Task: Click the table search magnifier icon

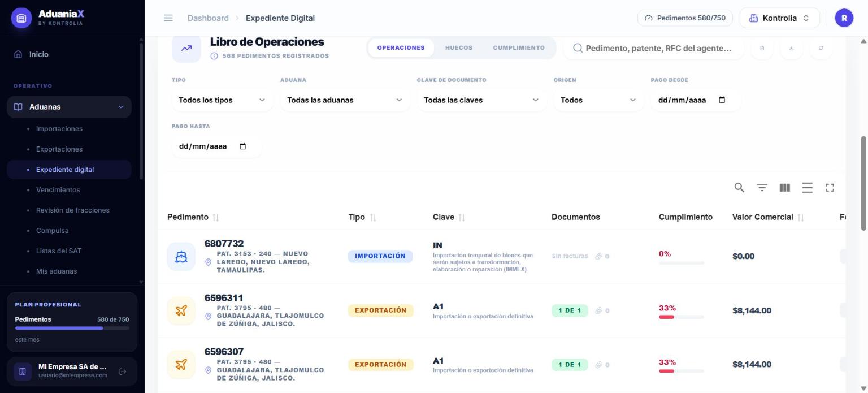Action: click(x=739, y=188)
